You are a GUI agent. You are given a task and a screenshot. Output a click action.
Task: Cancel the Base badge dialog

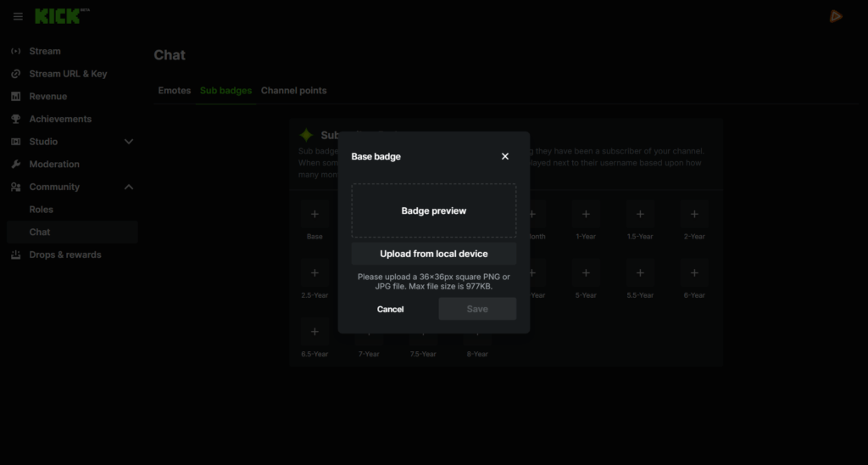pos(390,309)
